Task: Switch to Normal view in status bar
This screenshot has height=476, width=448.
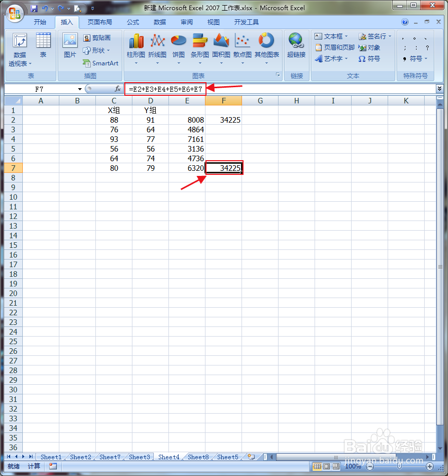Action: tap(317, 466)
